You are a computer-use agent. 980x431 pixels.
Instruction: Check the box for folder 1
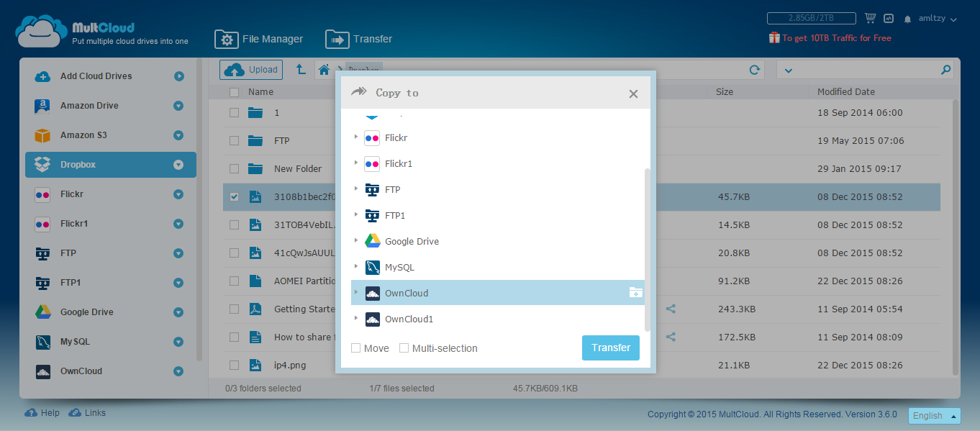(234, 112)
